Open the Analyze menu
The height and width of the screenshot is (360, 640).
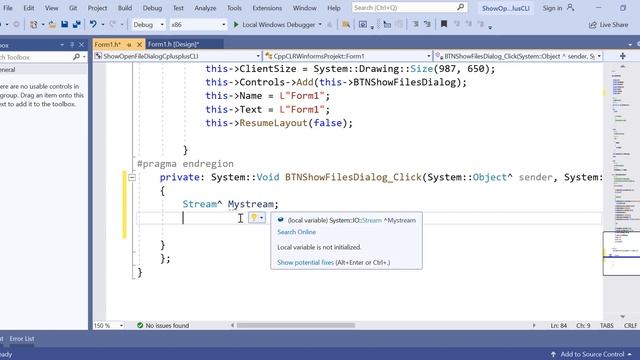pos(205,8)
